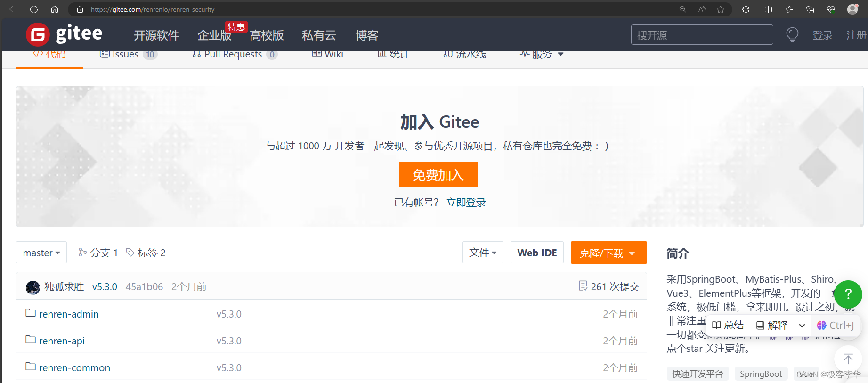Click author name 独孤求胜
Image resolution: width=868 pixels, height=383 pixels.
point(64,287)
